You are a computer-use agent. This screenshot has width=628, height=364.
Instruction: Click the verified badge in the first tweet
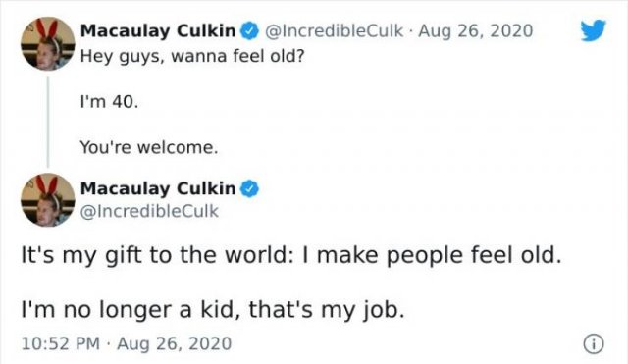(x=249, y=31)
